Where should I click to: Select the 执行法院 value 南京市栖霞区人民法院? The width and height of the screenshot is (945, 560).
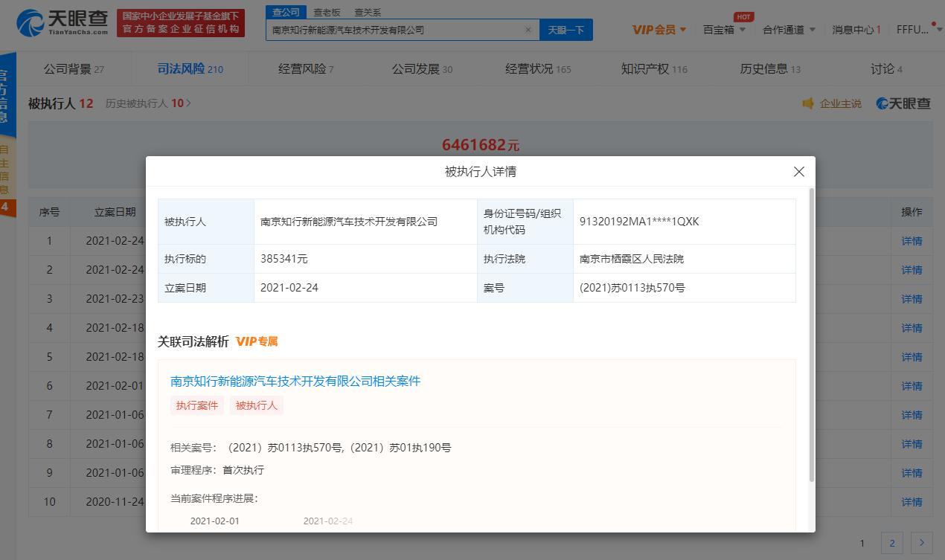tap(632, 259)
